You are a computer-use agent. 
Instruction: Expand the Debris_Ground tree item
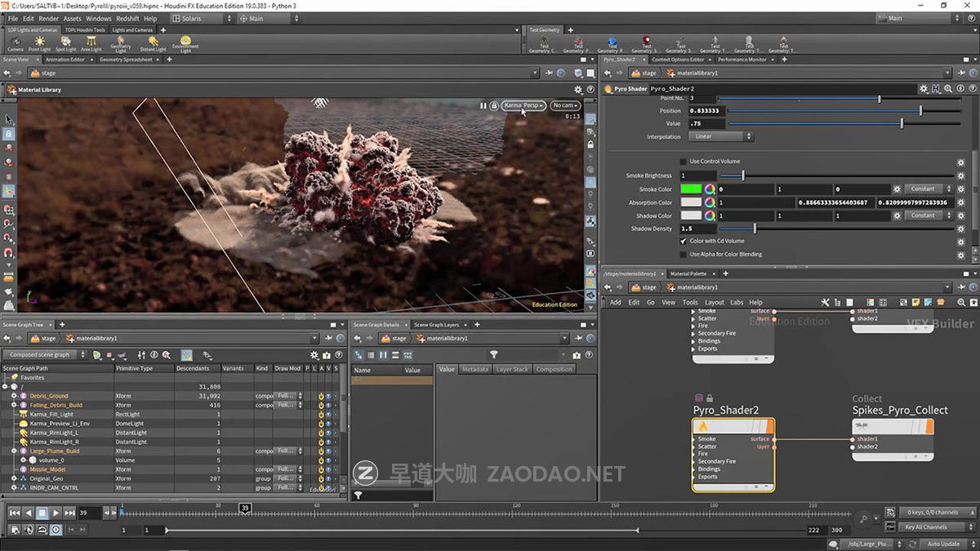pyautogui.click(x=13, y=396)
